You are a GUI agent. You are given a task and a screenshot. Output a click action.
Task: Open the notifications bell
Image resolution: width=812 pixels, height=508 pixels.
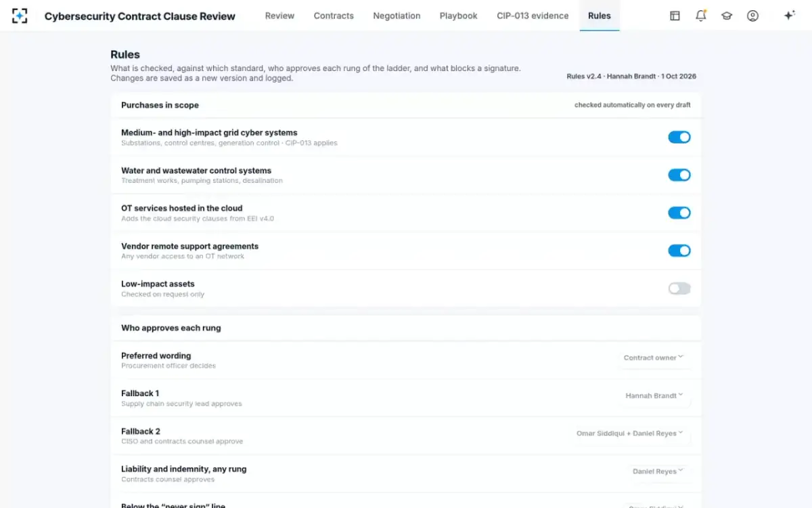701,16
